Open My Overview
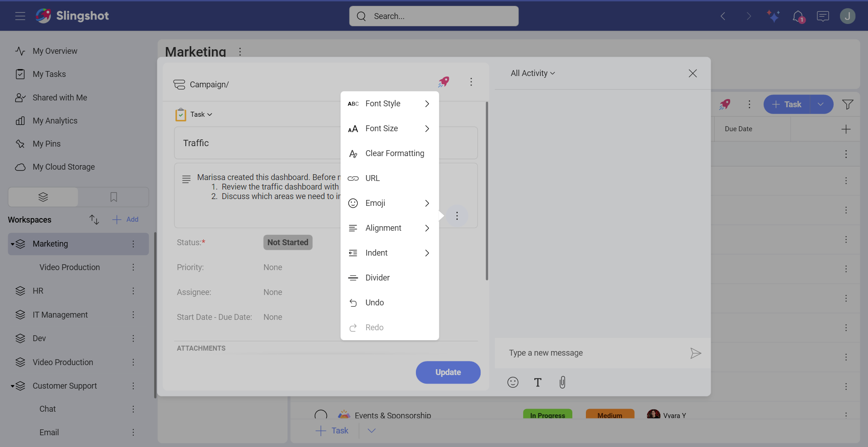The width and height of the screenshot is (868, 447). click(x=55, y=51)
